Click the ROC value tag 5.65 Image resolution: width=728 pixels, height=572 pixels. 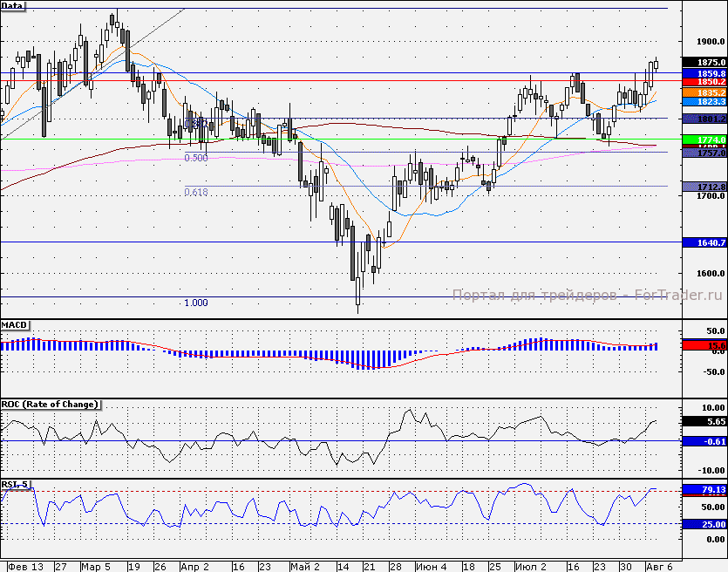pyautogui.click(x=705, y=421)
